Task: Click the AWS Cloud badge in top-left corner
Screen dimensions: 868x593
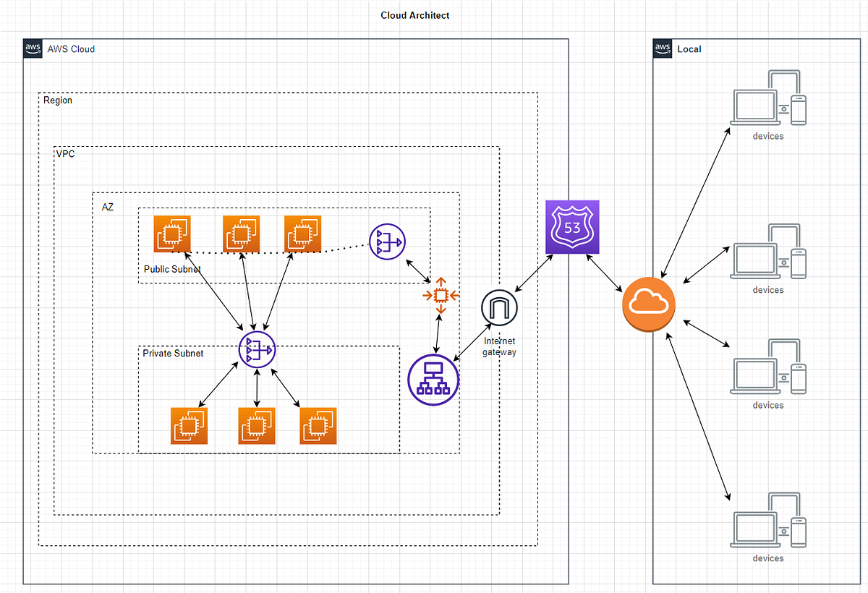Action: click(33, 48)
